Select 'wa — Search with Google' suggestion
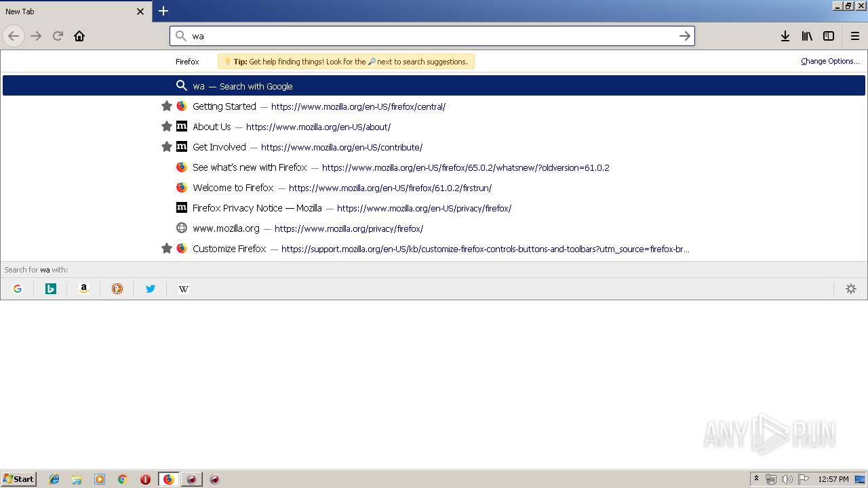 434,86
